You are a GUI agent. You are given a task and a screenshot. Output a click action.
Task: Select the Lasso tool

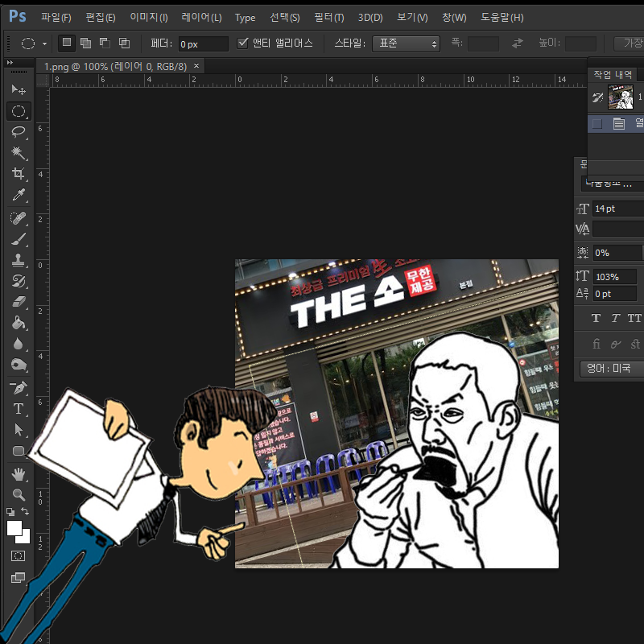click(x=18, y=131)
